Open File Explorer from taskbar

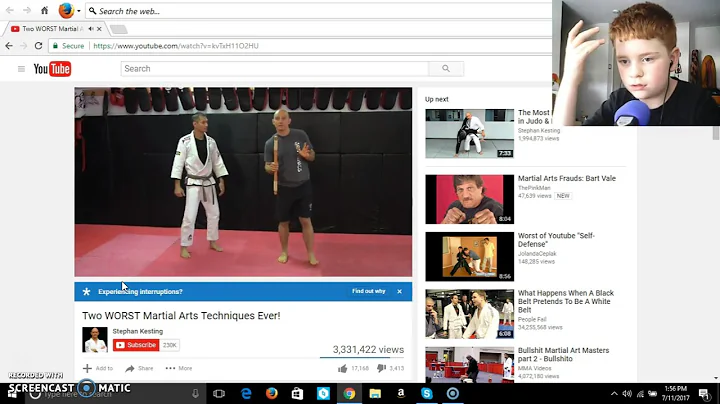[375, 393]
